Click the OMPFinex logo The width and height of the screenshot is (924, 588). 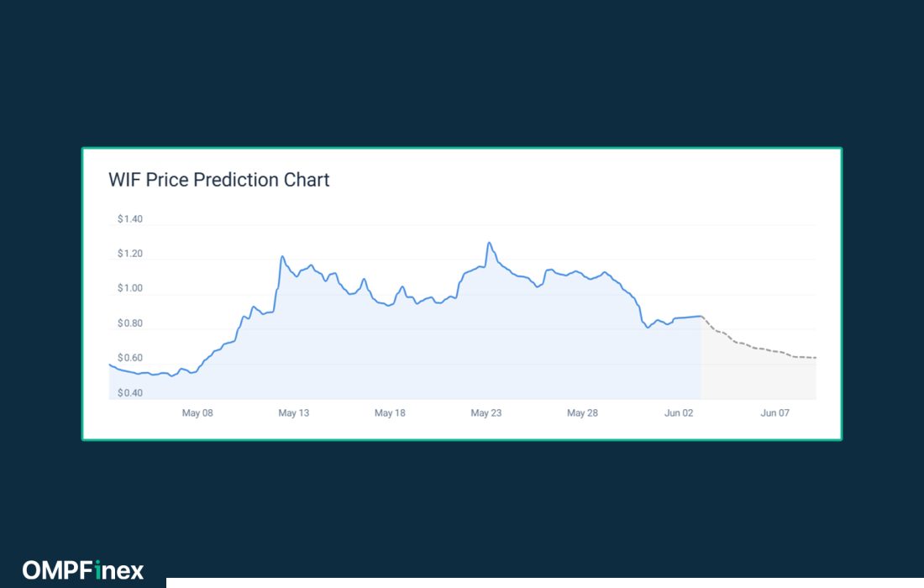[x=83, y=570]
